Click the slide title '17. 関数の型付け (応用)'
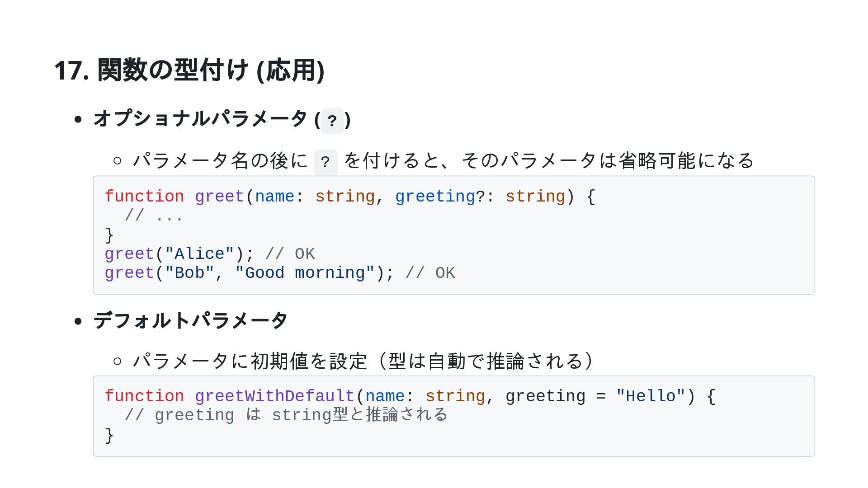 point(189,70)
